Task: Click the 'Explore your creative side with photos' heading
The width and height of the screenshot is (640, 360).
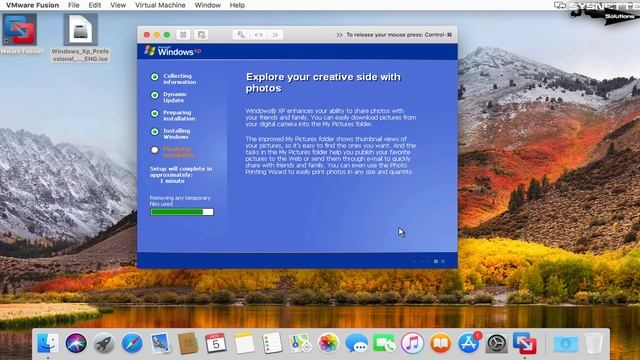Action: (323, 82)
